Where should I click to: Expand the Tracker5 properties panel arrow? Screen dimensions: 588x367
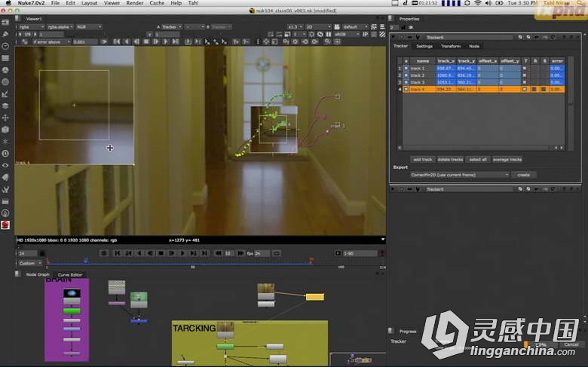pos(393,189)
